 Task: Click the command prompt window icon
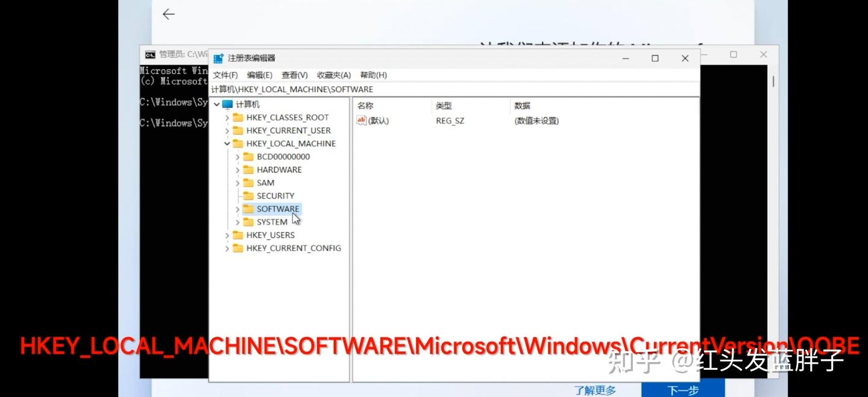tap(150, 54)
